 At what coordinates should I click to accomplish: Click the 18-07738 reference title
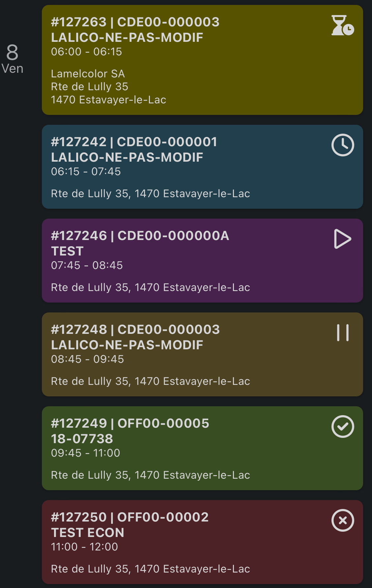pos(82,439)
